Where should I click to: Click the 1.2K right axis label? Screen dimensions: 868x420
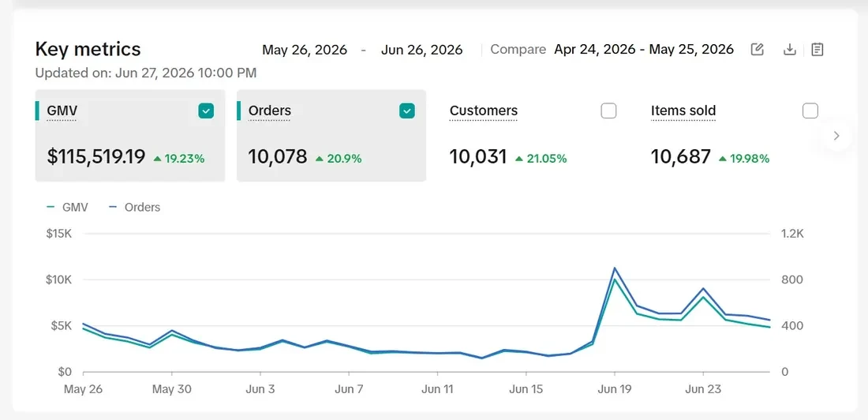[x=792, y=234]
